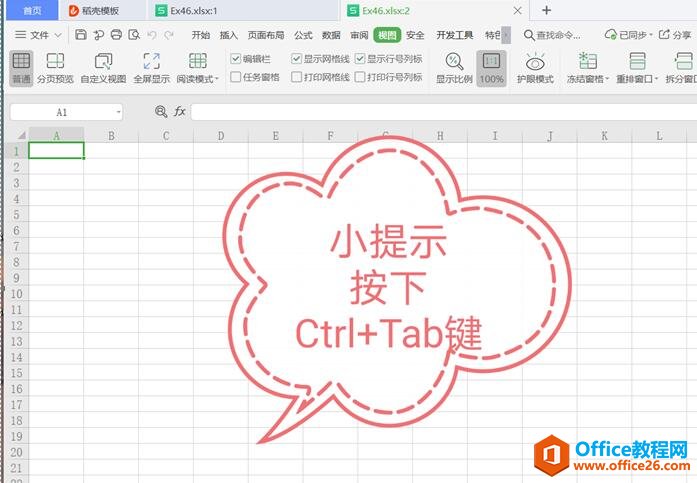Select row 10 header
Image resolution: width=697 pixels, height=483 pixels.
[16, 294]
